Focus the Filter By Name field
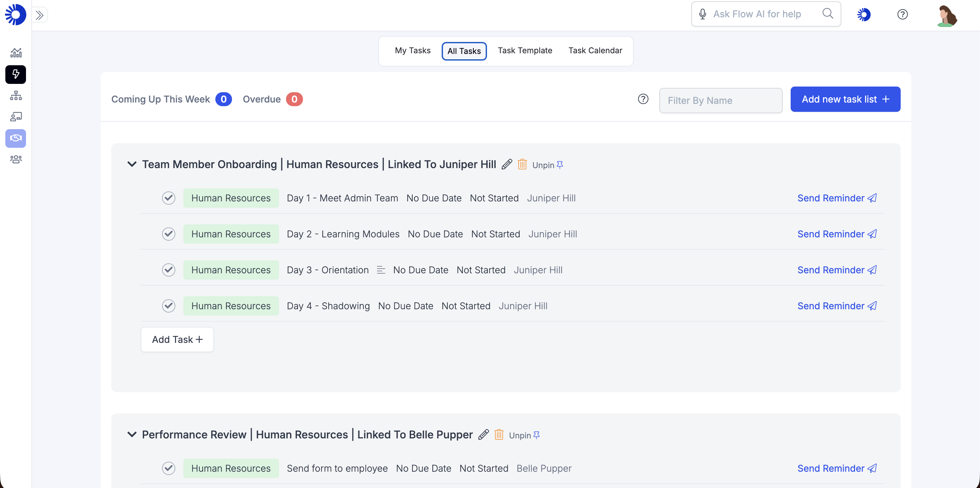Viewport: 980px width, 488px height. [x=721, y=100]
